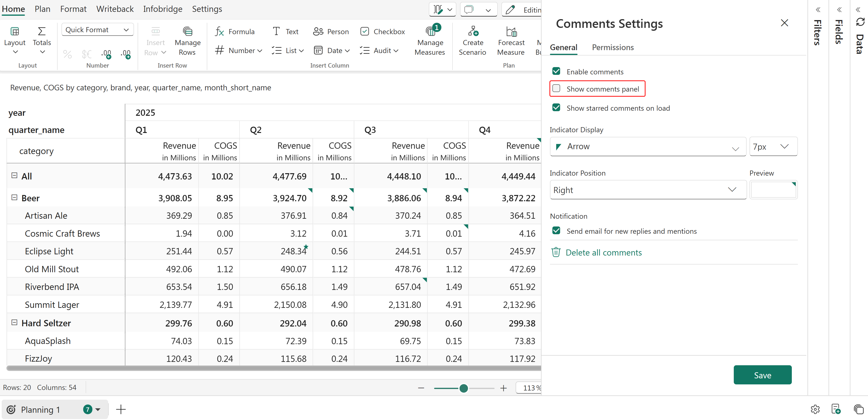Click the trash icon for deleting comments
Image resolution: width=868 pixels, height=420 pixels.
(x=556, y=252)
